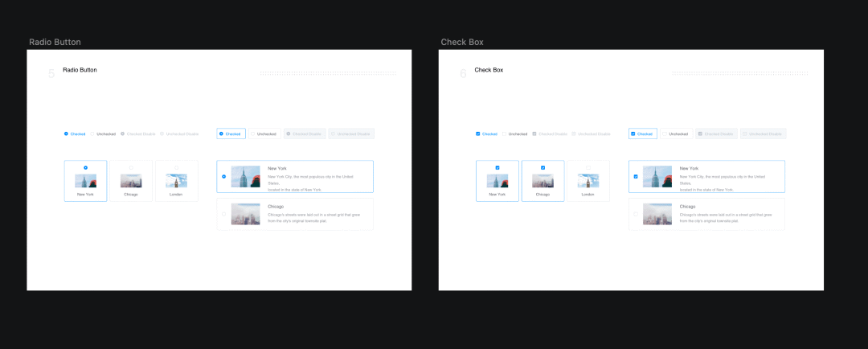Screen dimensions: 868x349
Task: Click bordered Unchecked Disable checkbox button, Check Box frame
Action: [763, 133]
